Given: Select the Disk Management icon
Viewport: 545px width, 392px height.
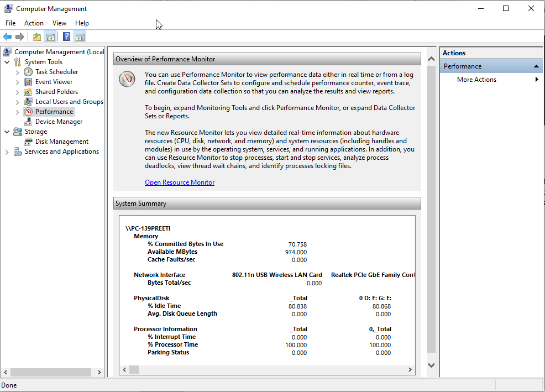Looking at the screenshot, I should pyautogui.click(x=28, y=142).
